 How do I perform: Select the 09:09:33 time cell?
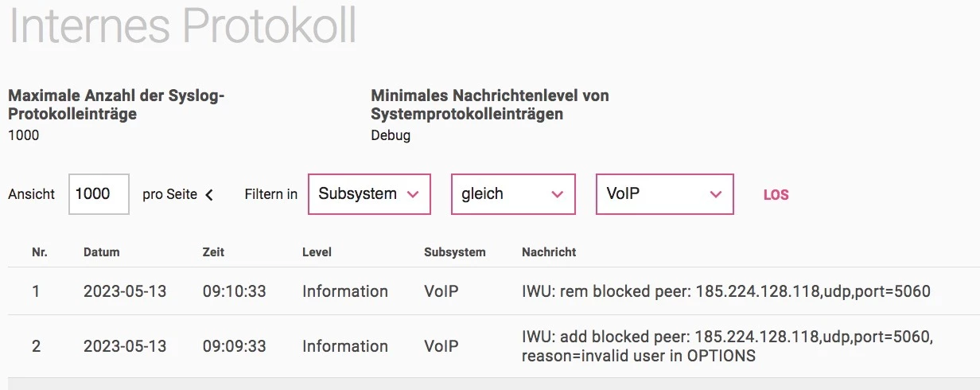pos(234,346)
